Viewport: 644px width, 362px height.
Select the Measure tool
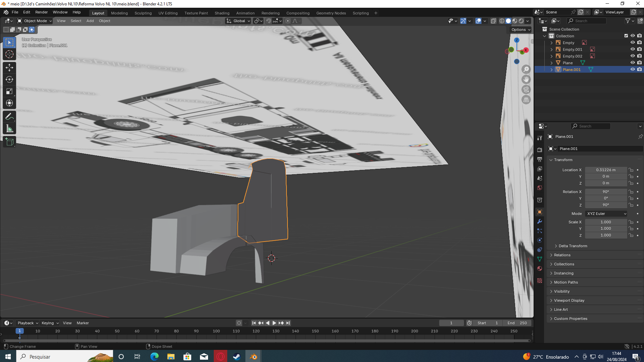9,129
